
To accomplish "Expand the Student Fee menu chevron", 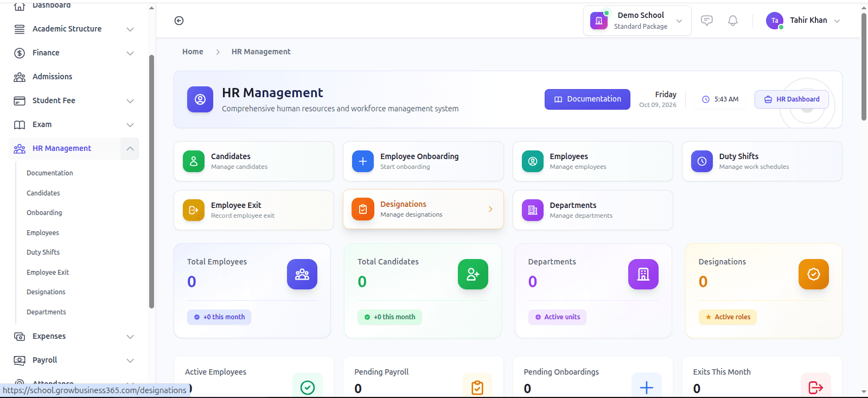I will pos(130,101).
